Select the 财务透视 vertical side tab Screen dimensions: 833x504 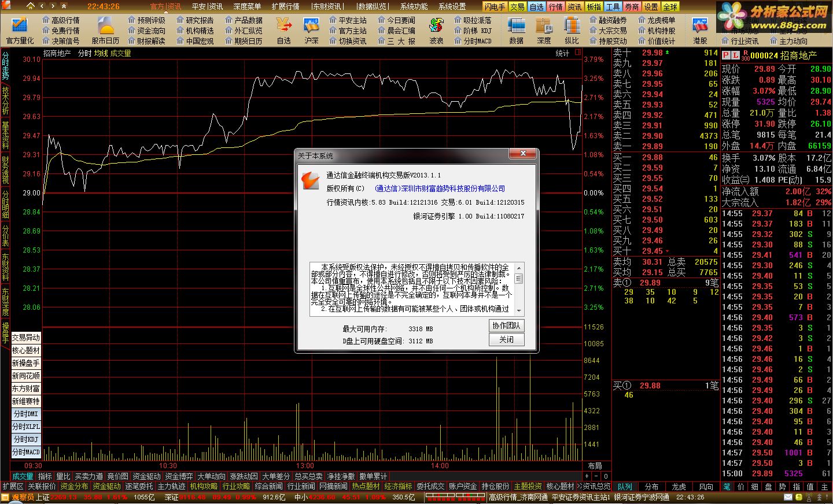point(5,170)
